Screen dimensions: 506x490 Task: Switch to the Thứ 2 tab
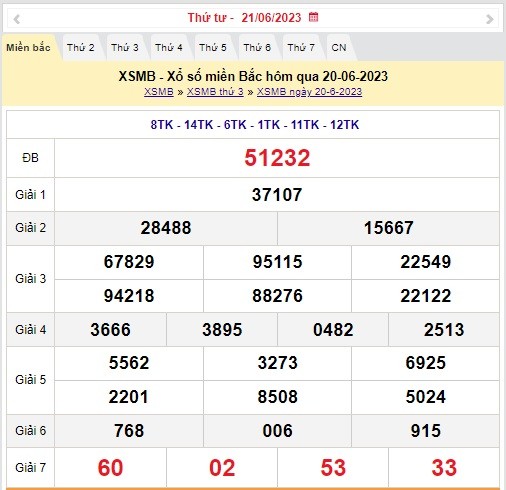(x=81, y=47)
